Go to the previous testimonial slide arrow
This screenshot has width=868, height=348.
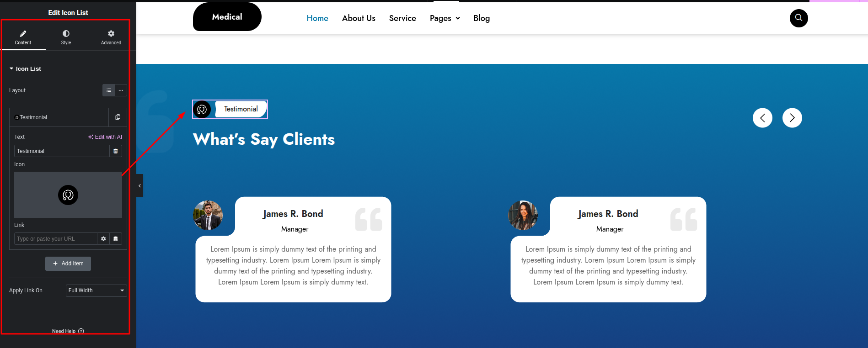[x=762, y=118]
